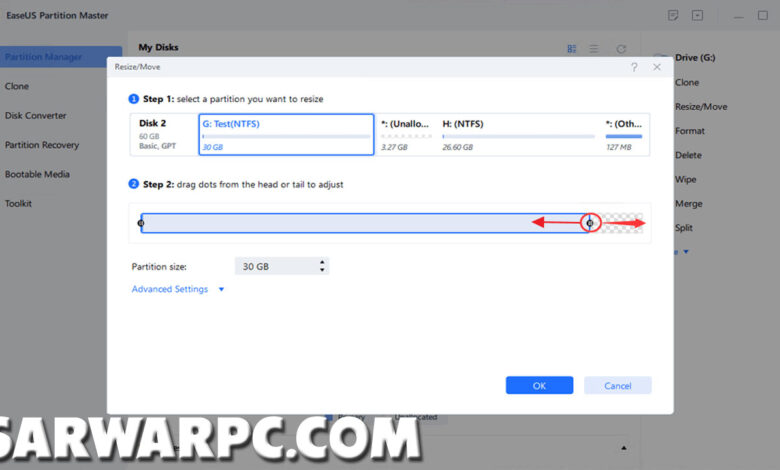Click the Disk 2 label block
780x470 pixels.
click(164, 135)
